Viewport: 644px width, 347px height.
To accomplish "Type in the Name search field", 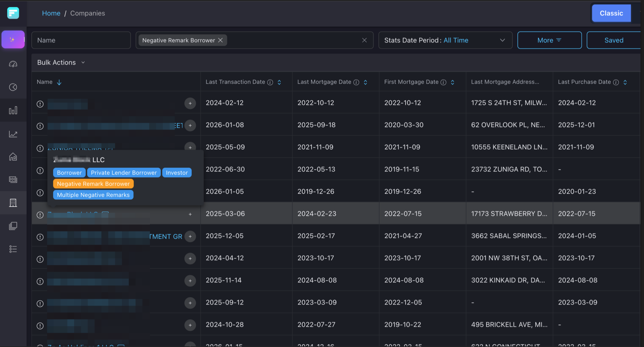I will 81,40.
